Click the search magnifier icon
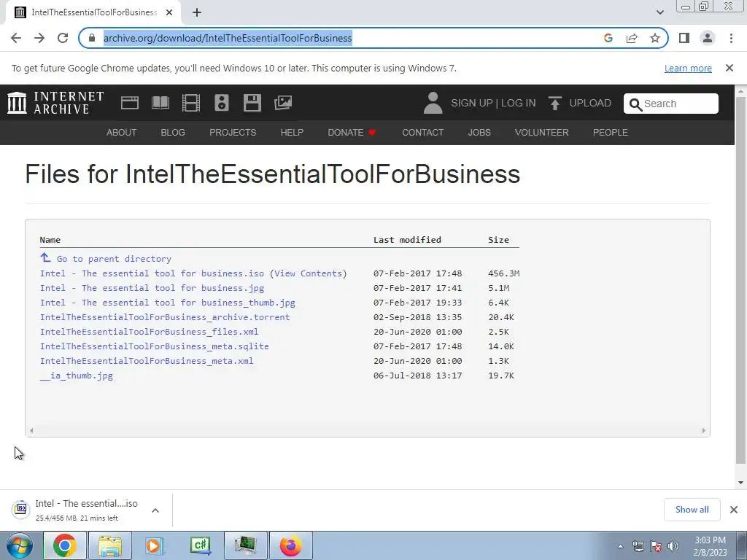 [x=635, y=104]
